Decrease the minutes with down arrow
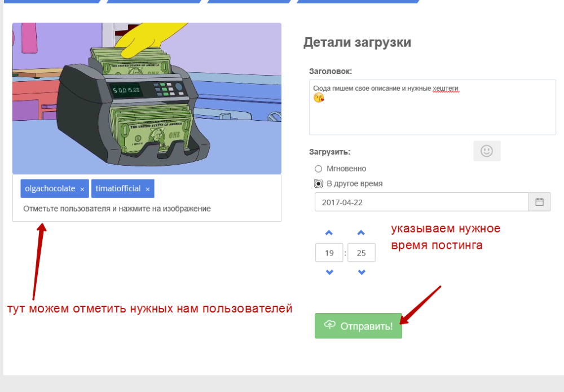 (362, 272)
